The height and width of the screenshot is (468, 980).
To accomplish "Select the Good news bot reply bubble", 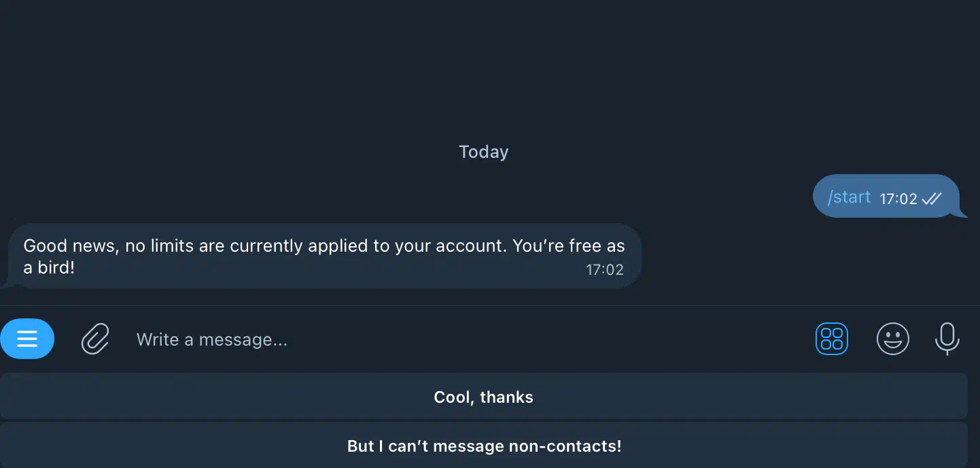I will pos(325,256).
